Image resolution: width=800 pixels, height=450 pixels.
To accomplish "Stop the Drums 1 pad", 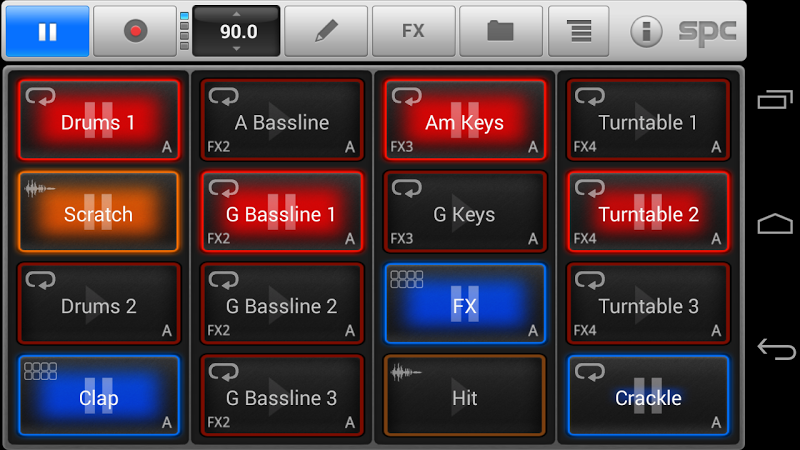I will 98,120.
